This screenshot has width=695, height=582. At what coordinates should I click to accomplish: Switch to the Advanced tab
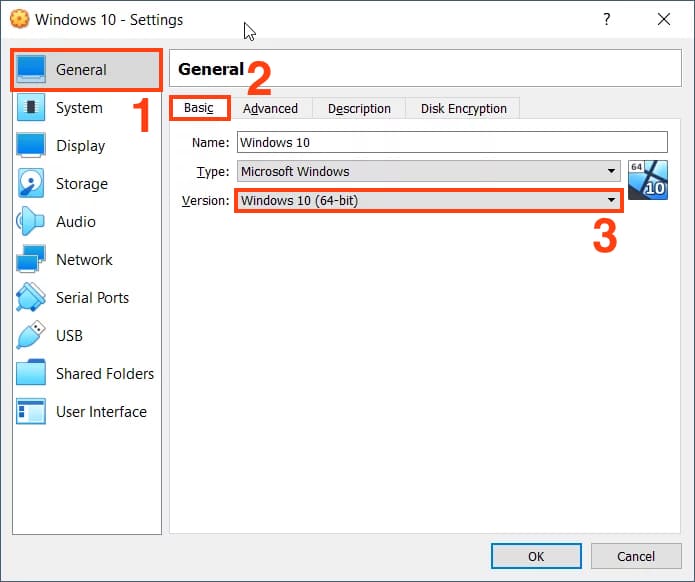point(270,109)
